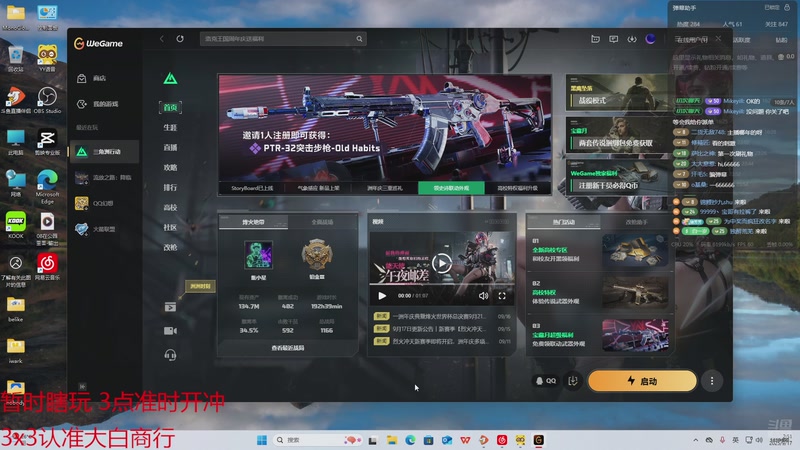This screenshot has width=800, height=450.
Task: Select QQ幻想 in the sidebar
Action: pos(105,203)
